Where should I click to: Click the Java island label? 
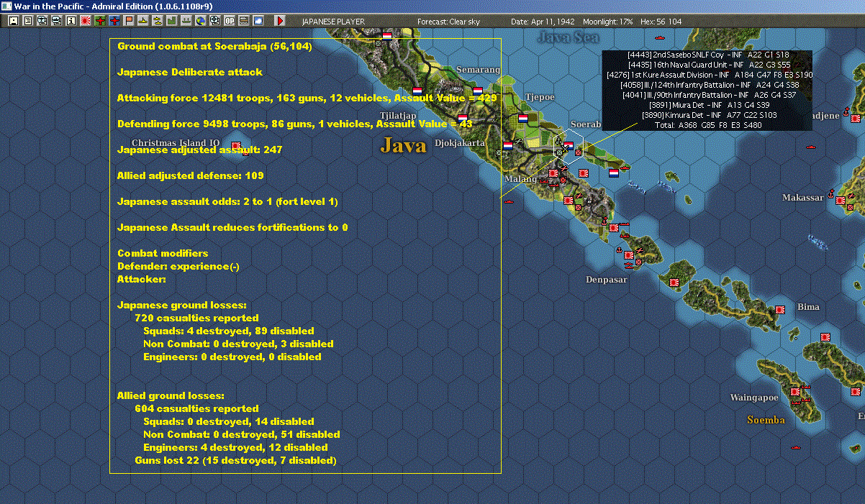(x=404, y=146)
